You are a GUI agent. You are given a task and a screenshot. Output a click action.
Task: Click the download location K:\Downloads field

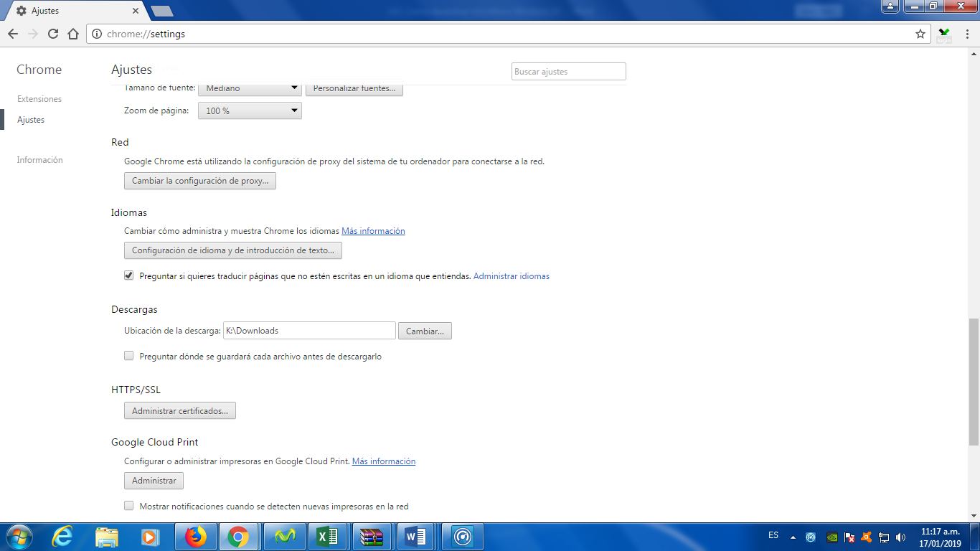[x=309, y=331]
